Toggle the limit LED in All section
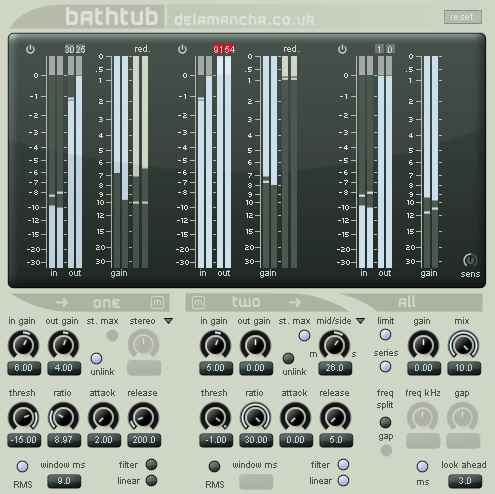Image resolution: width=495 pixels, height=494 pixels. [x=385, y=335]
